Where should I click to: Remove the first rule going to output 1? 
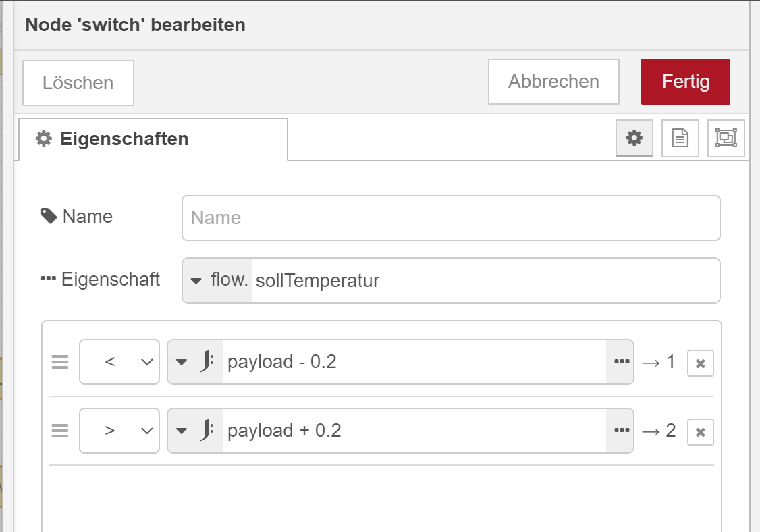pyautogui.click(x=701, y=363)
